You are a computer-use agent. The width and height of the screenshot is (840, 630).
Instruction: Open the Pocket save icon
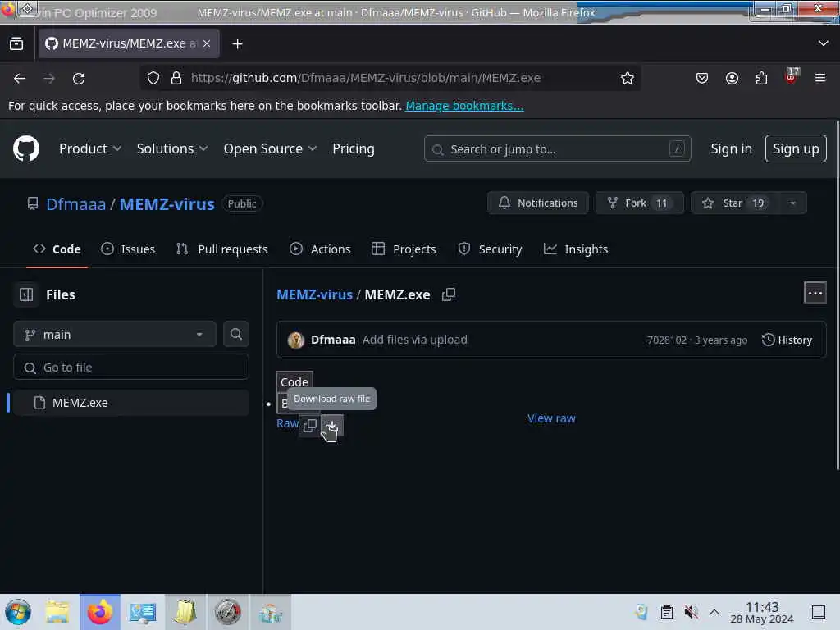coord(702,78)
